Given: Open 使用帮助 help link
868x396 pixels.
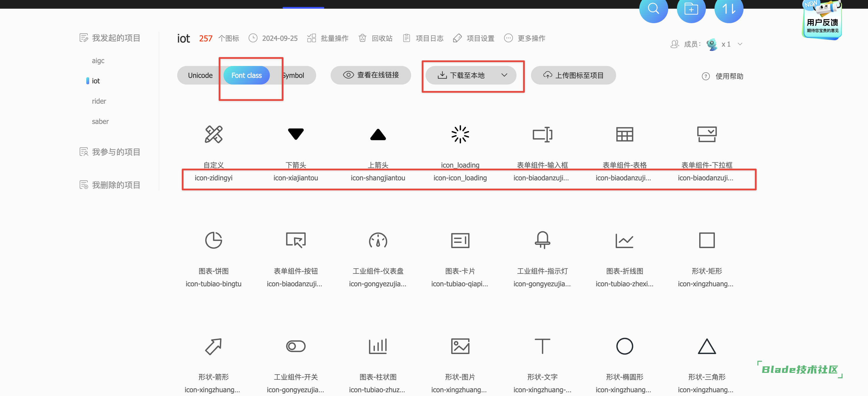Looking at the screenshot, I should (x=722, y=76).
